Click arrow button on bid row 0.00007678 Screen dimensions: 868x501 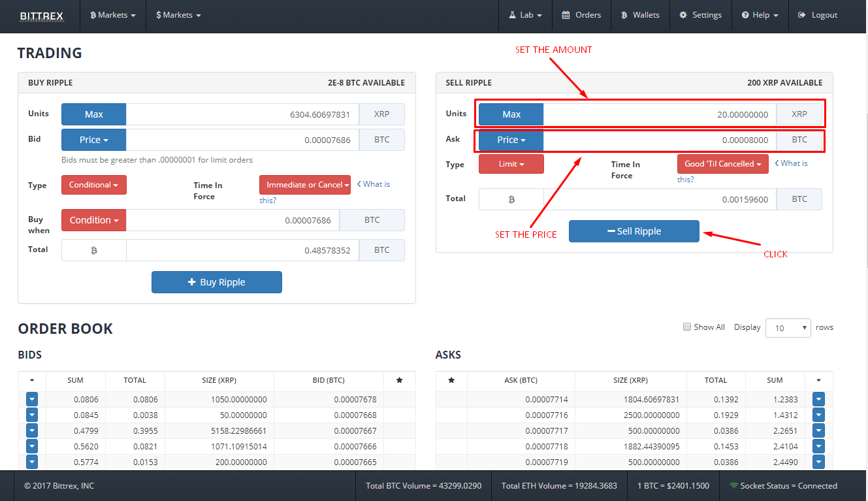click(x=32, y=399)
